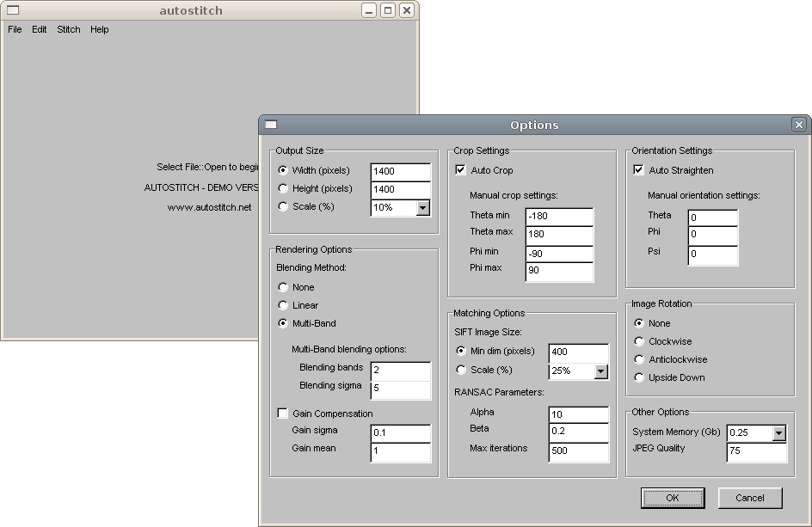
Task: Choose Multi-Band blending method
Action: click(x=283, y=323)
